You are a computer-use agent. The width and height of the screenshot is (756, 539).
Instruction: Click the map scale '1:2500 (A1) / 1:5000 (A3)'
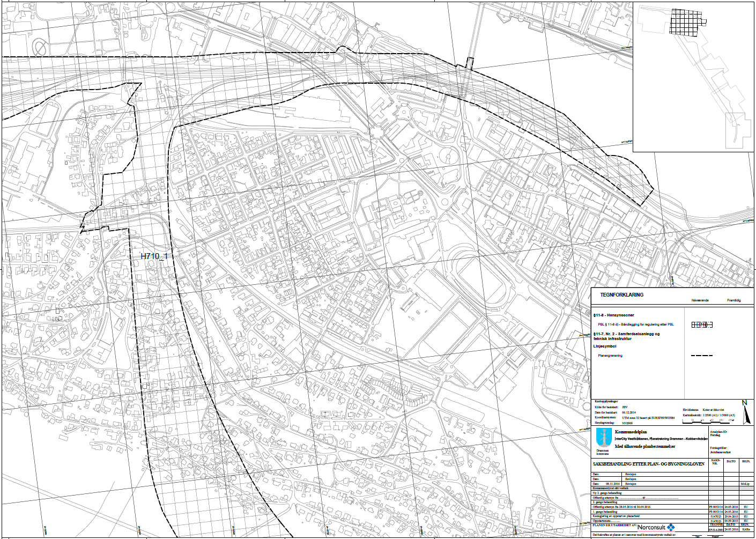pyautogui.click(x=719, y=415)
